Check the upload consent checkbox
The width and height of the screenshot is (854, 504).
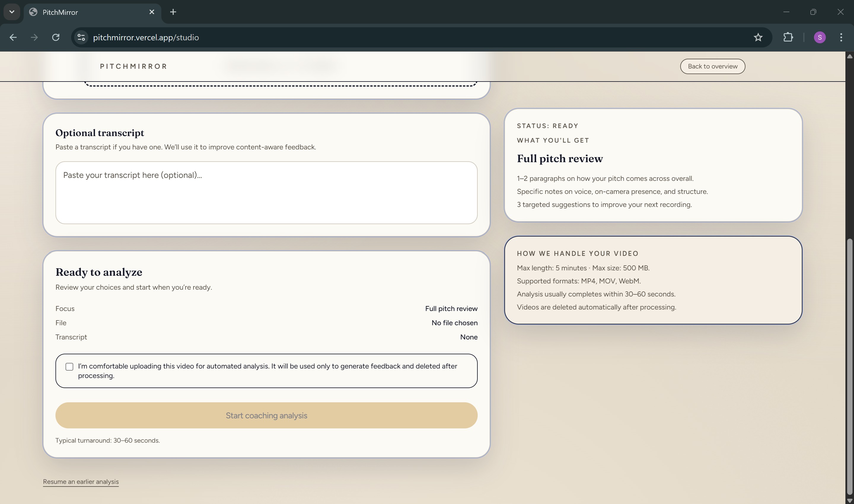pyautogui.click(x=69, y=366)
